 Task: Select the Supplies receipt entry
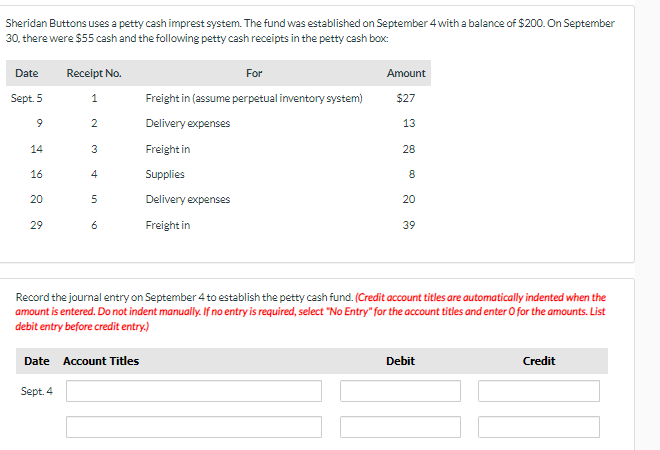click(x=165, y=174)
